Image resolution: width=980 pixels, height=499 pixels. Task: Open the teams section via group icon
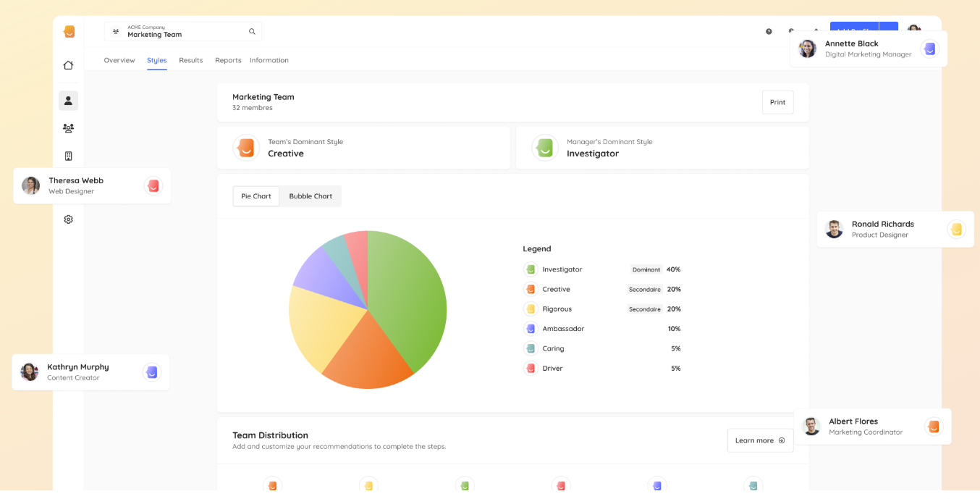coord(68,127)
